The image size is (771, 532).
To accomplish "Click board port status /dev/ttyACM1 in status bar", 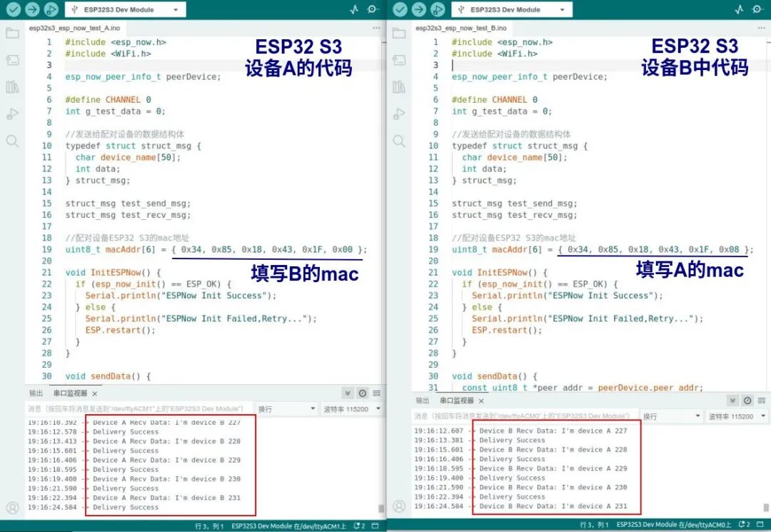I will [x=288, y=526].
